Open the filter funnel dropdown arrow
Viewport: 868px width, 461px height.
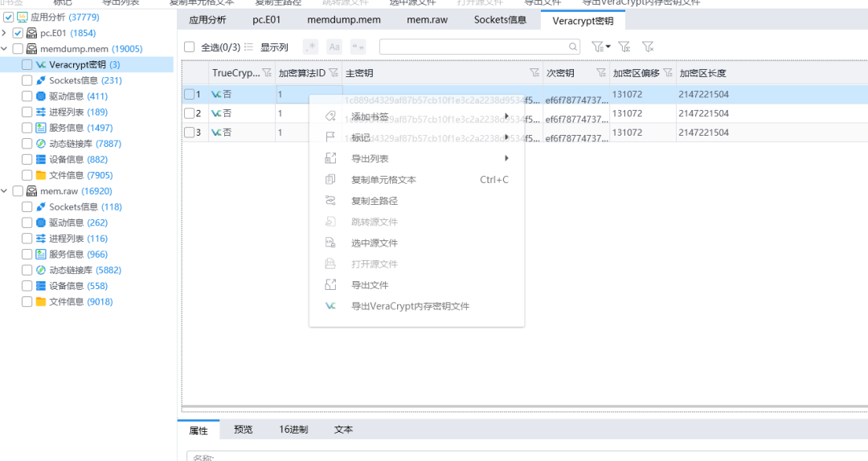[x=608, y=47]
